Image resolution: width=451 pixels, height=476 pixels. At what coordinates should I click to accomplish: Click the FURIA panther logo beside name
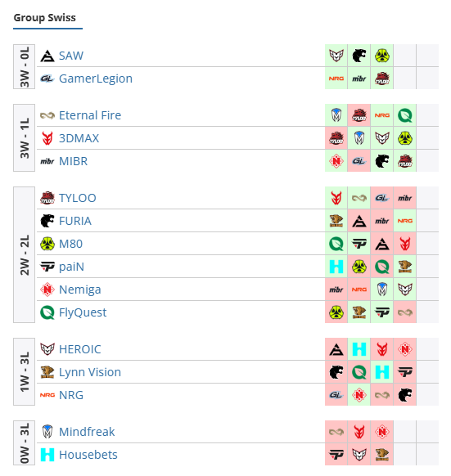tap(47, 221)
